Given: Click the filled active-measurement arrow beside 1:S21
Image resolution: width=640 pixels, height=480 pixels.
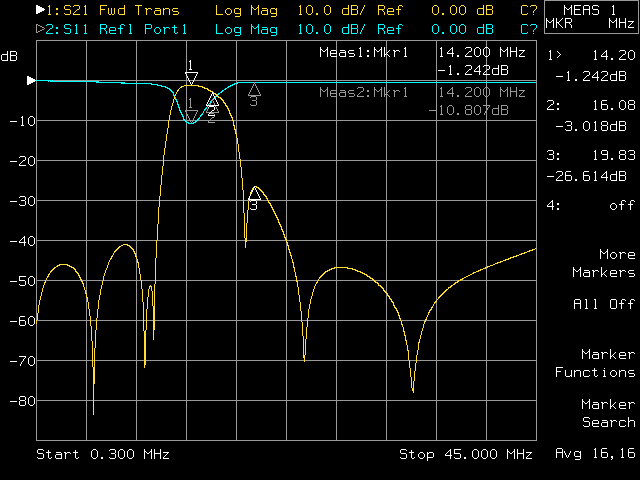Looking at the screenshot, I should pyautogui.click(x=40, y=9).
